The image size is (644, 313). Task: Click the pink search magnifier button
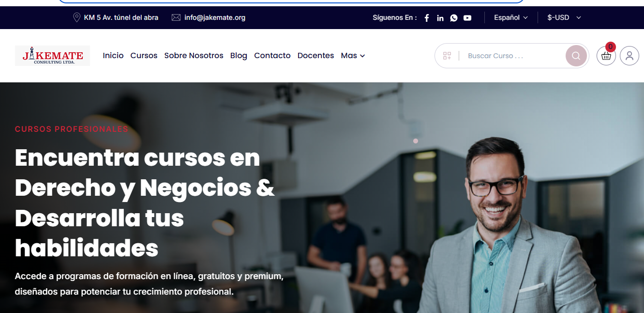(x=576, y=56)
